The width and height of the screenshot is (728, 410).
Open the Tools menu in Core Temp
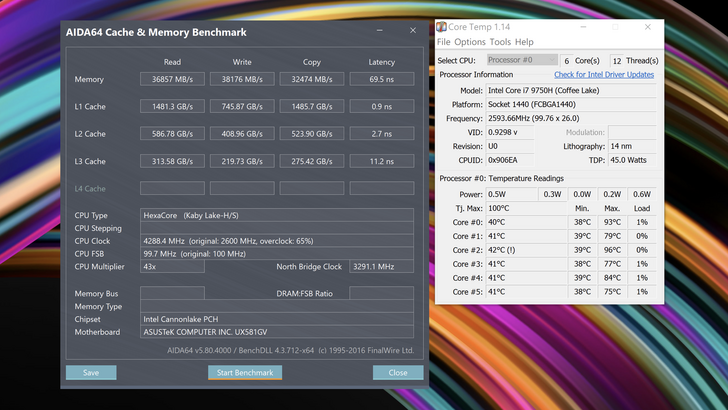(x=500, y=42)
